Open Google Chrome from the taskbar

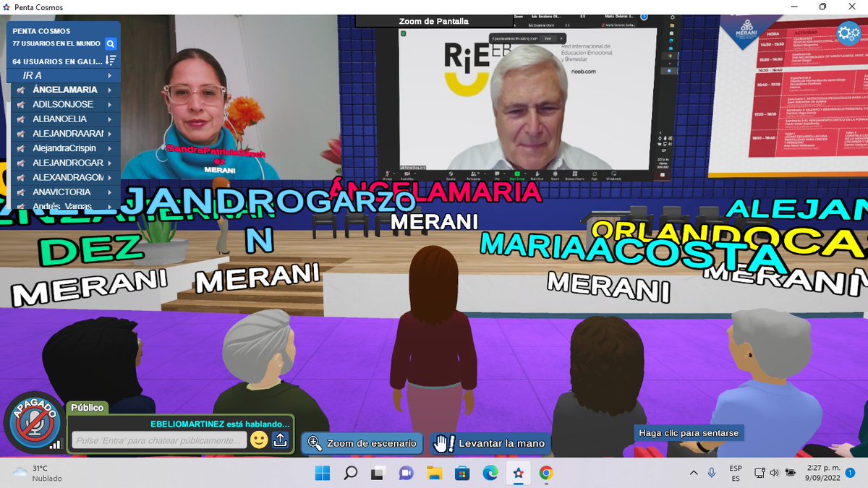click(x=546, y=474)
